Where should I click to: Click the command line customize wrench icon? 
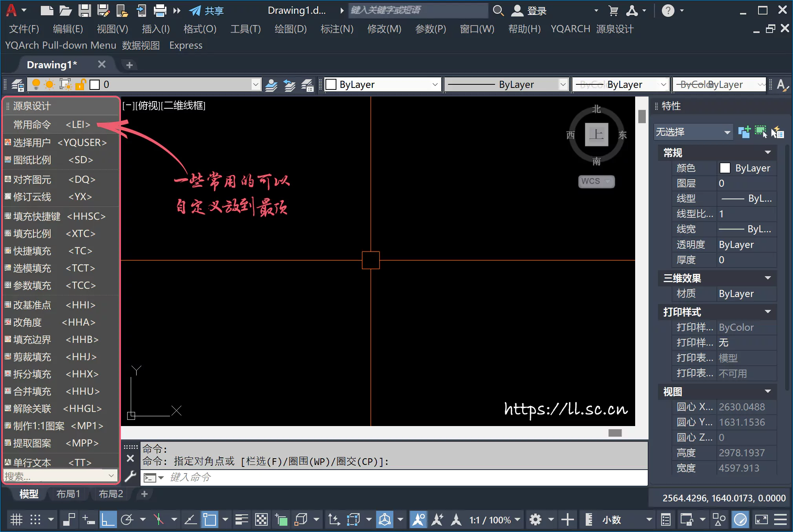click(x=130, y=477)
